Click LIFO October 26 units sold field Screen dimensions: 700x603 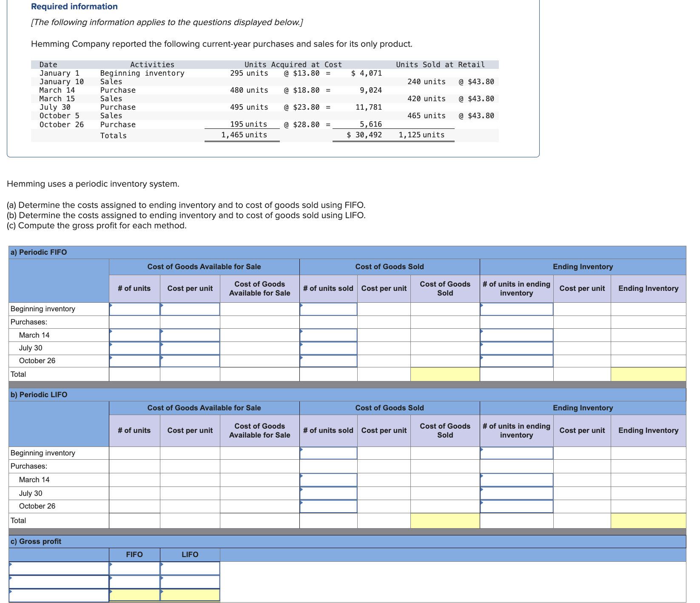[328, 506]
